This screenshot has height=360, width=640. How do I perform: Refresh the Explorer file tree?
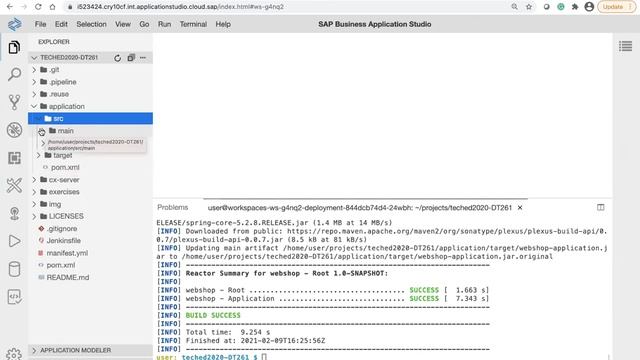point(118,58)
